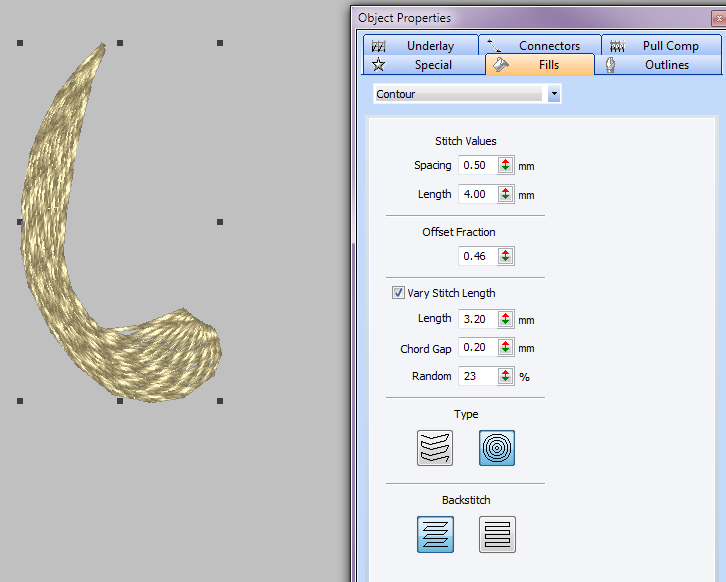Image resolution: width=726 pixels, height=582 pixels.
Task: Click into the Spacing value field
Action: [477, 166]
